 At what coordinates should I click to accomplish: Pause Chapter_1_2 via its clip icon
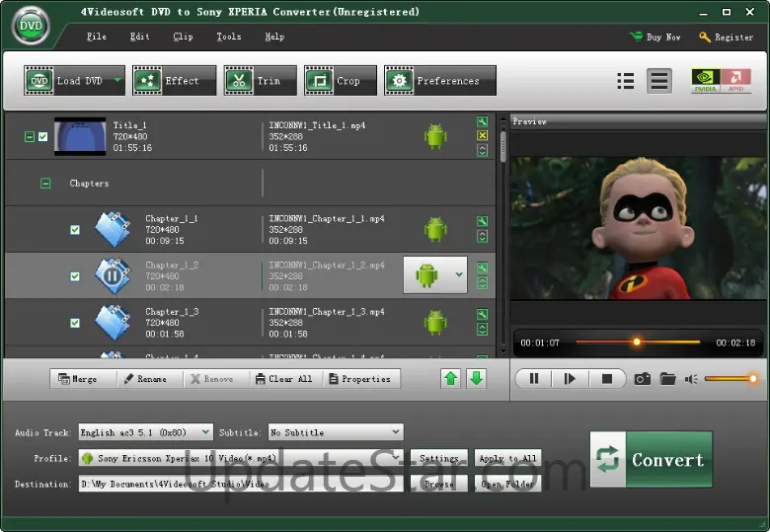click(112, 276)
